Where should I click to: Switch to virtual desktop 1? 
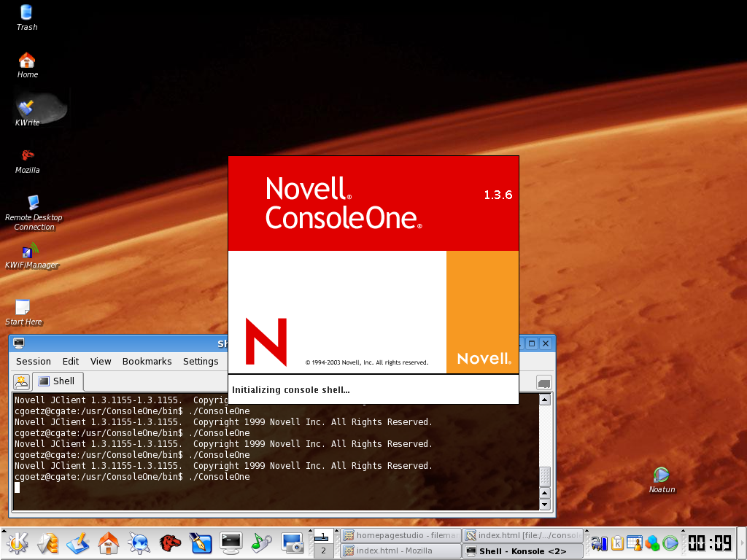coord(323,536)
